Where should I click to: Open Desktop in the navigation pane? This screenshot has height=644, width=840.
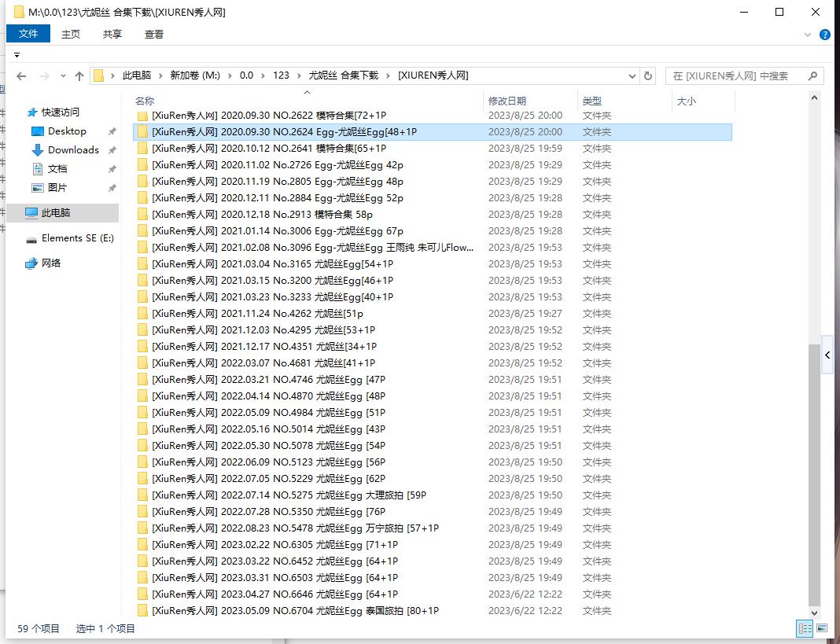pos(67,131)
